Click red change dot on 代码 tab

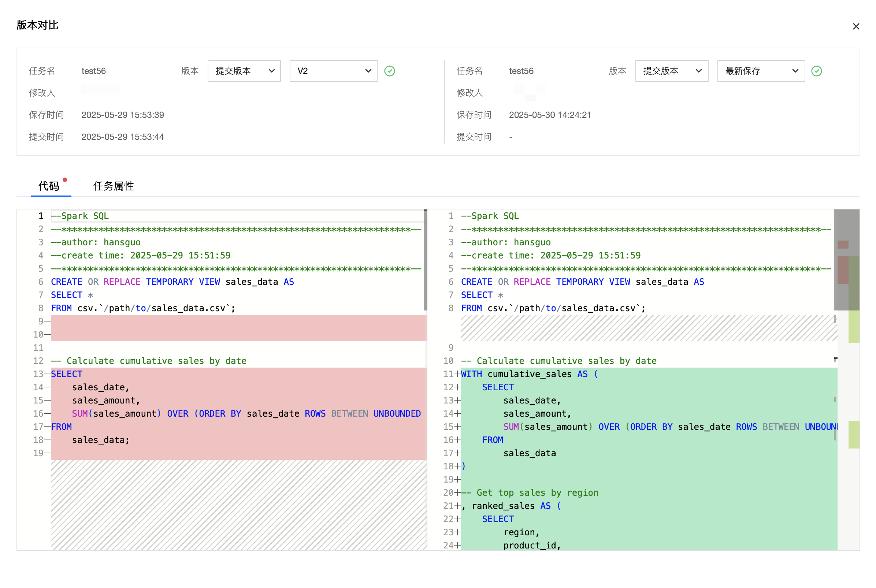pyautogui.click(x=65, y=180)
